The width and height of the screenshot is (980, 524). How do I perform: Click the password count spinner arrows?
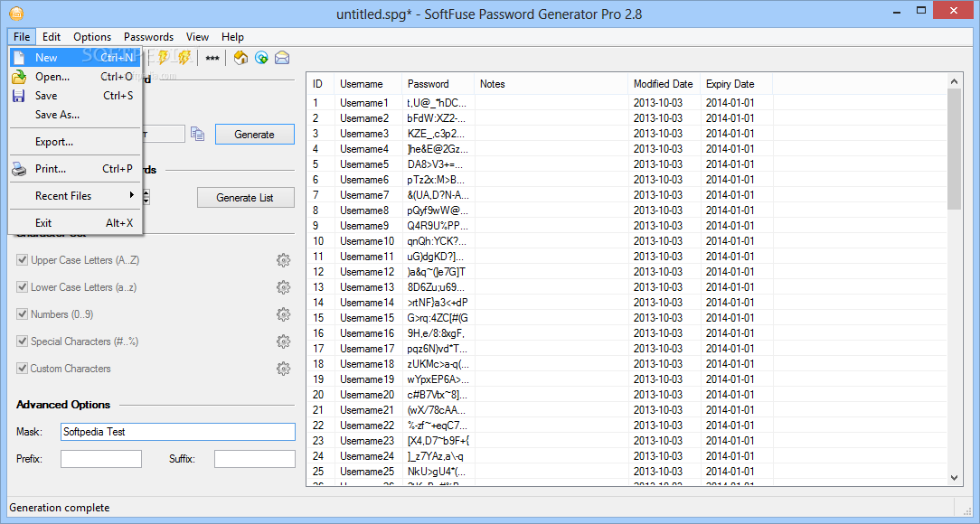pos(146,197)
